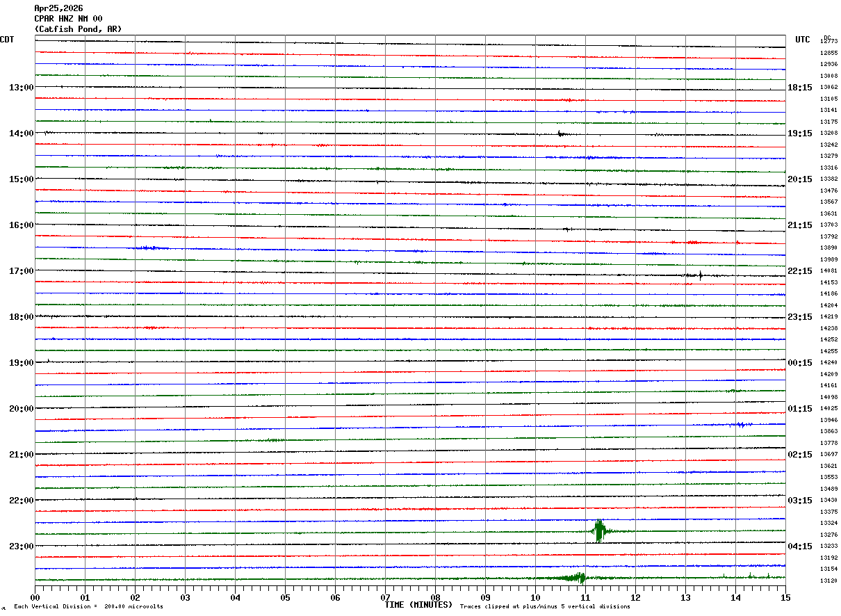
Task: Click the "18:00" CDT time label
Action: coord(22,317)
